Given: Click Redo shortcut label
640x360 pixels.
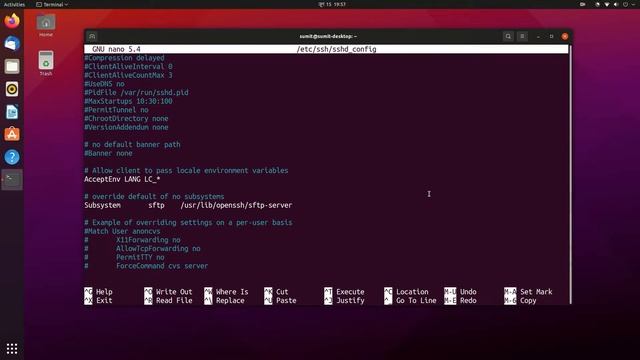Looking at the screenshot, I should [x=468, y=300].
